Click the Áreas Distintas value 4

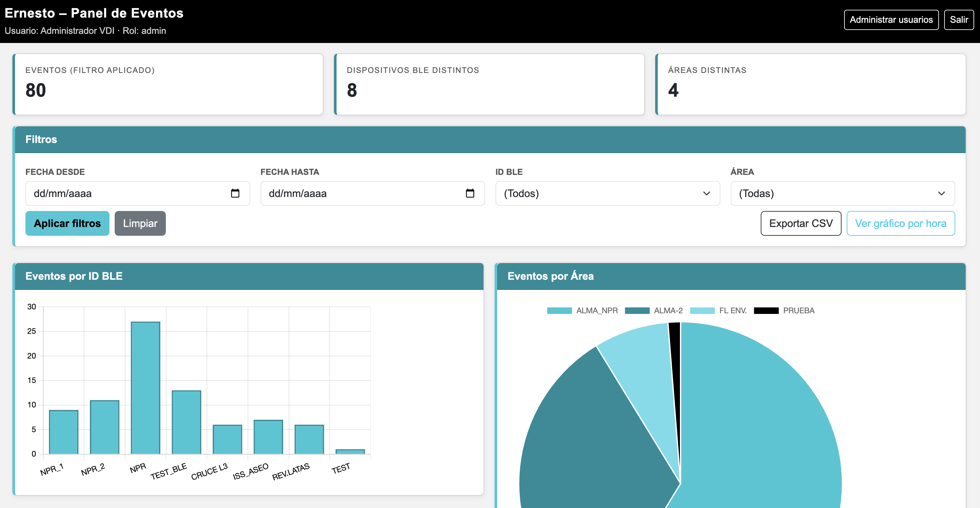(673, 90)
